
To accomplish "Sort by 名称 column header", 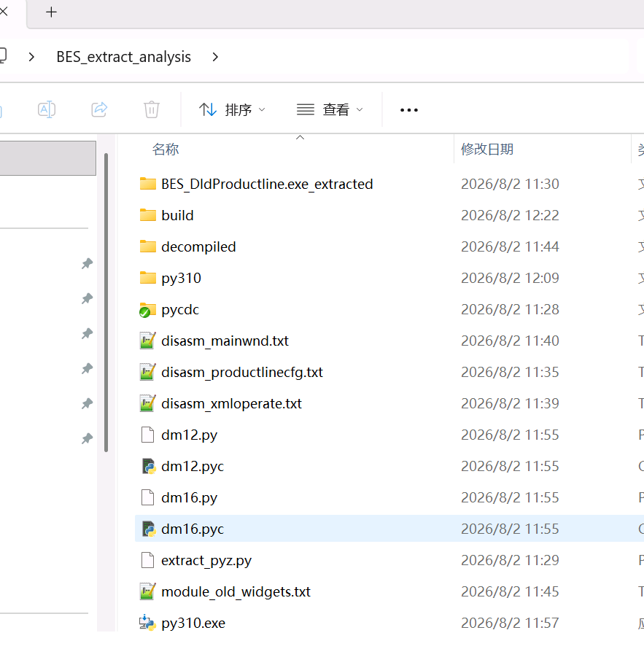I will pyautogui.click(x=166, y=149).
